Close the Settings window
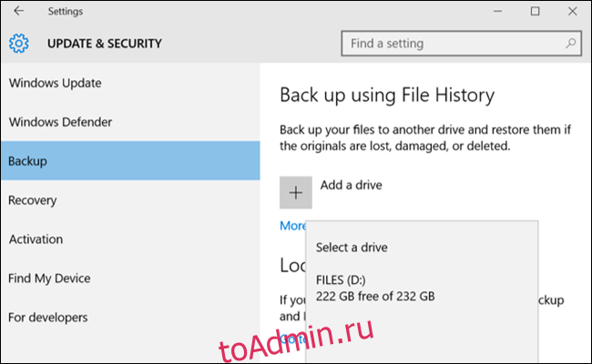Viewport: 592px width, 364px height. coord(572,11)
